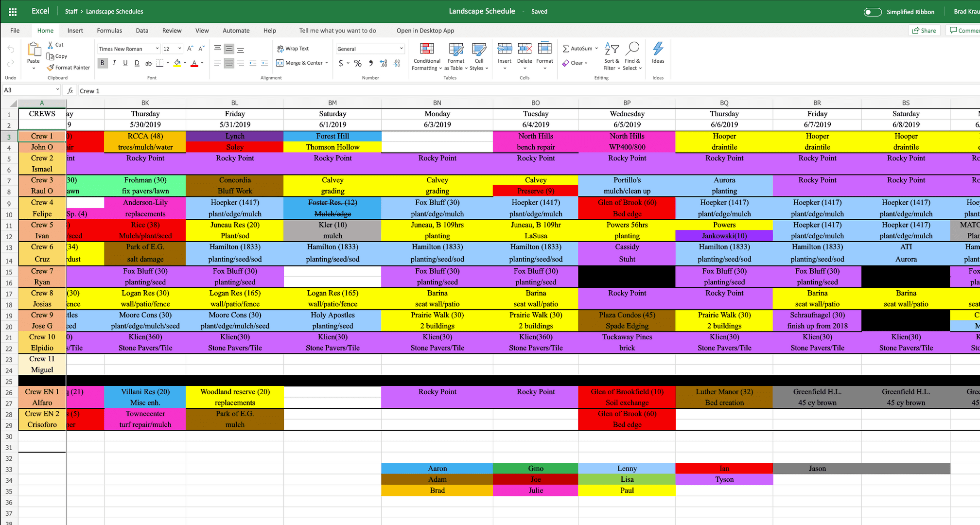The width and height of the screenshot is (980, 525).
Task: Apply strikethrough formatting
Action: [149, 63]
